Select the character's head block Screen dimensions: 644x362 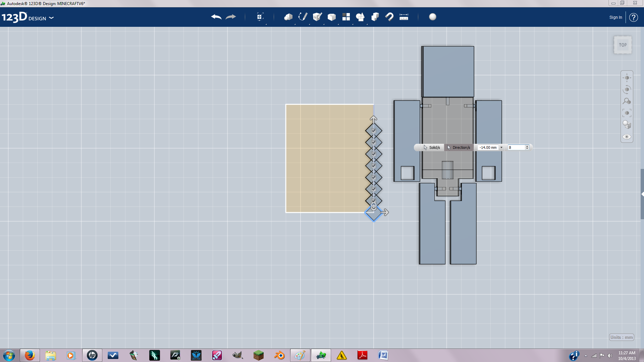coord(447,71)
